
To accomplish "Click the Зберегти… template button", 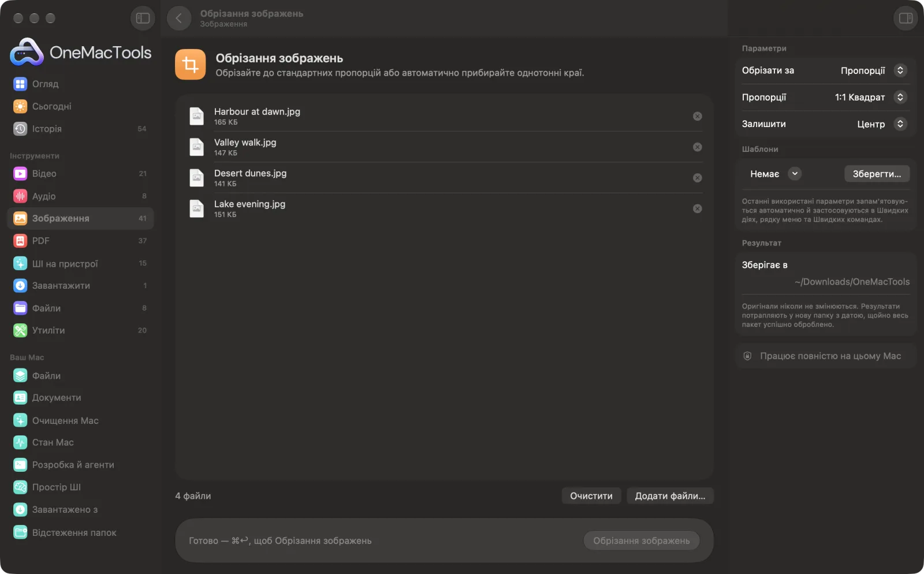I will click(x=877, y=174).
